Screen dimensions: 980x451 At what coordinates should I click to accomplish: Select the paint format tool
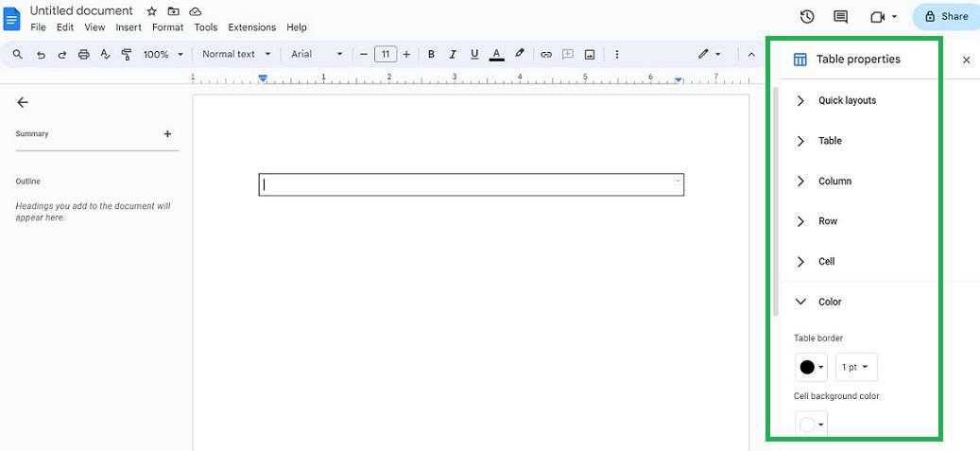pos(127,55)
